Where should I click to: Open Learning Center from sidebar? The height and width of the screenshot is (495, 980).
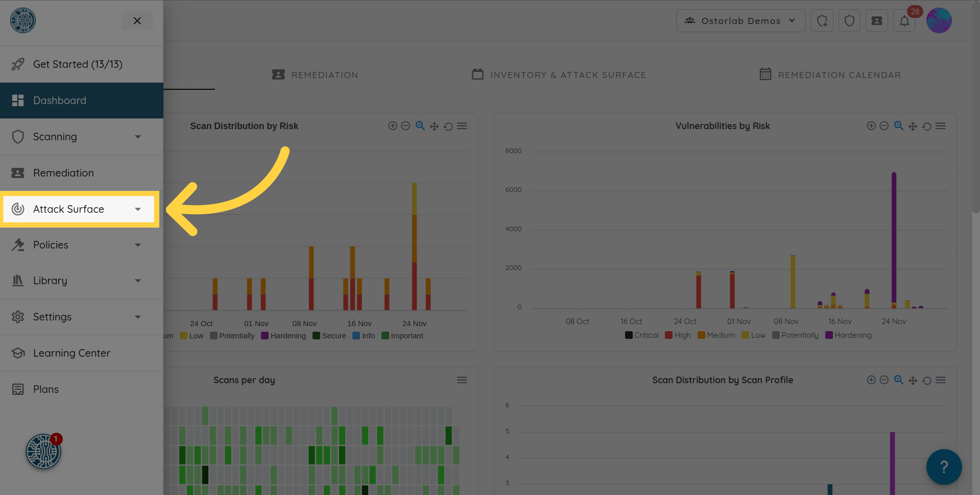point(71,353)
